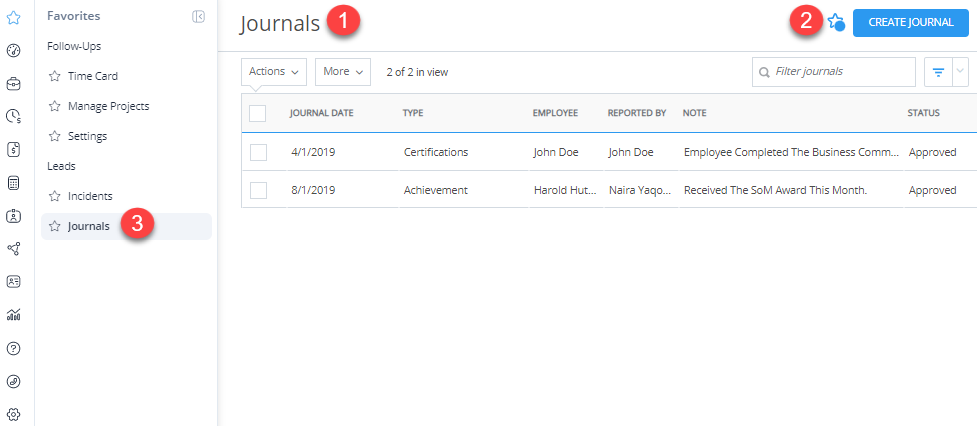The width and height of the screenshot is (977, 426).
Task: Open the chart reports icon in the rail
Action: (x=14, y=315)
